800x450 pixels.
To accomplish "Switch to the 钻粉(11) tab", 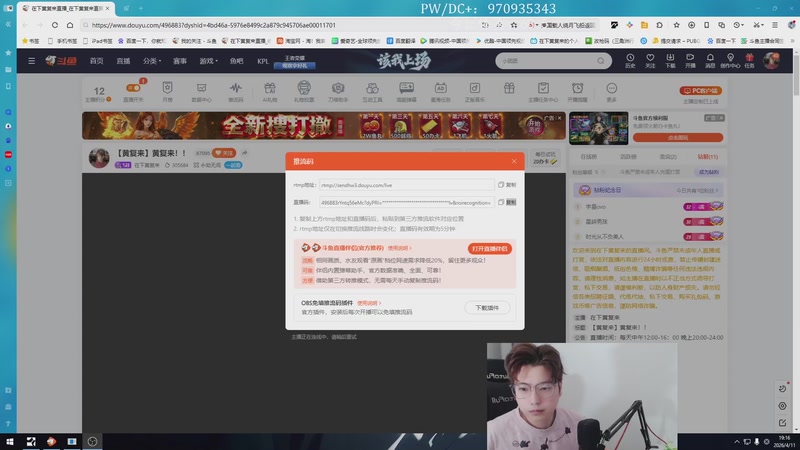I will [x=708, y=157].
